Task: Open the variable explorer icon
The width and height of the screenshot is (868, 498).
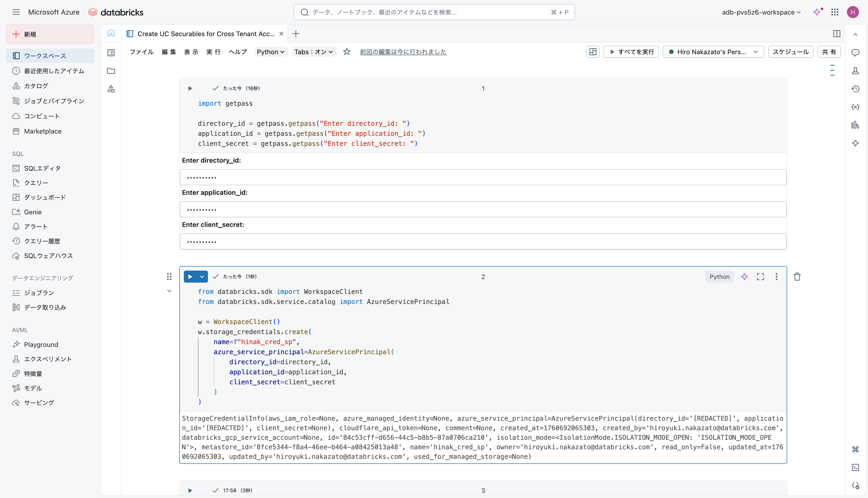Action: (x=855, y=107)
